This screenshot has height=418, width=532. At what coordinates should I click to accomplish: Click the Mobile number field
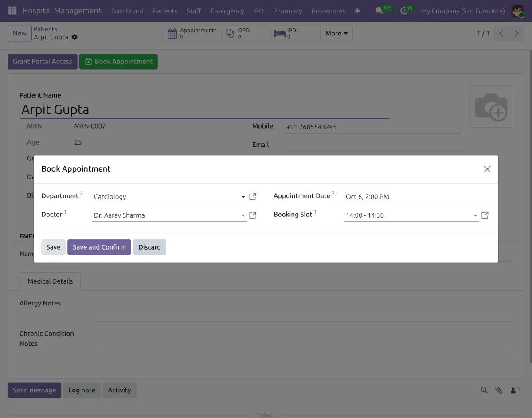point(373,127)
